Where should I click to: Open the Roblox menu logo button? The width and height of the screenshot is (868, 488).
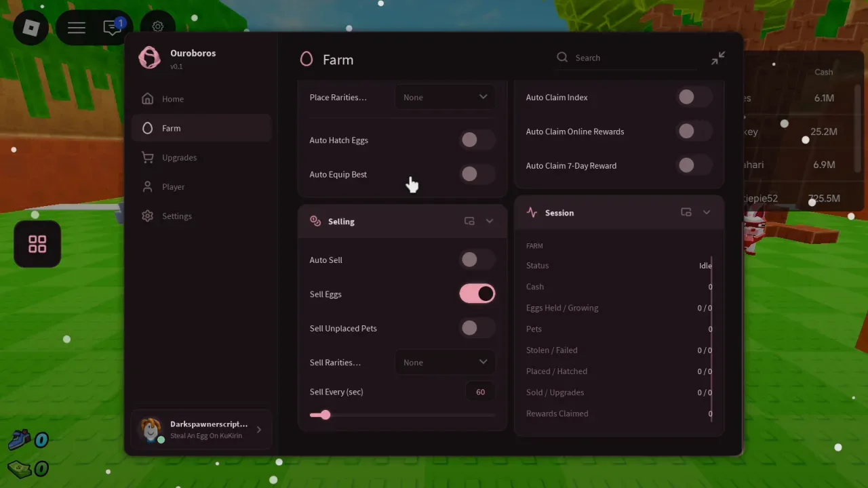click(31, 27)
